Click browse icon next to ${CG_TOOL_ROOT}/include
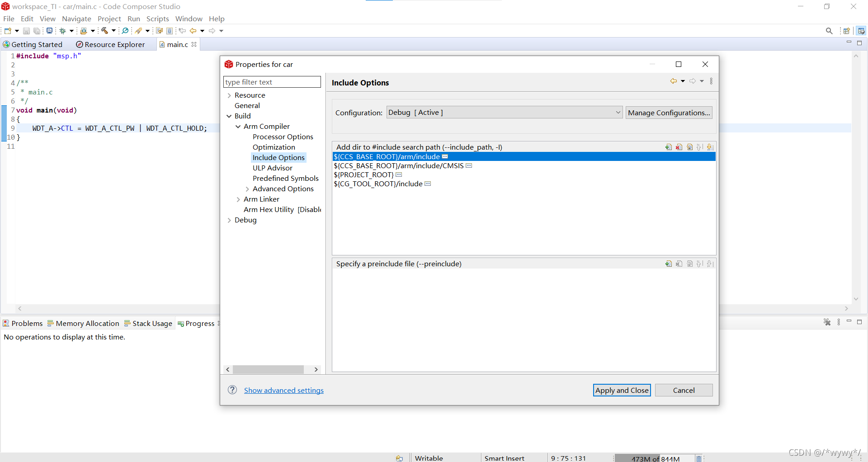 point(428,184)
